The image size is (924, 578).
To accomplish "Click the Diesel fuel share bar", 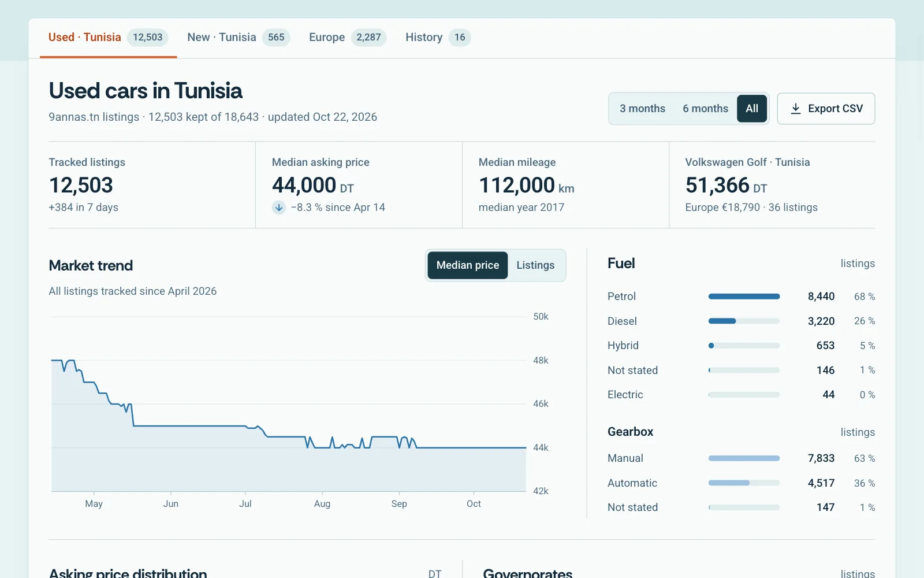I will [744, 321].
